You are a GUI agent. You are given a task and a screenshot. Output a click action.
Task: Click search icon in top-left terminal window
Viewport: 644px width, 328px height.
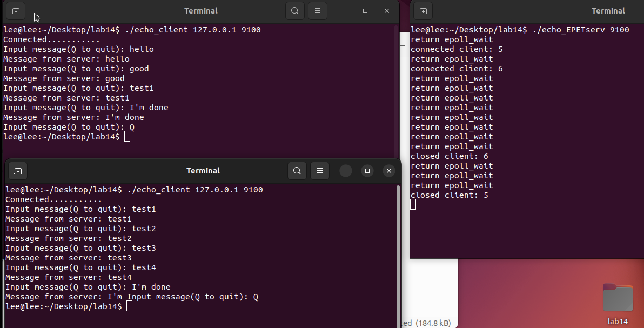(295, 11)
